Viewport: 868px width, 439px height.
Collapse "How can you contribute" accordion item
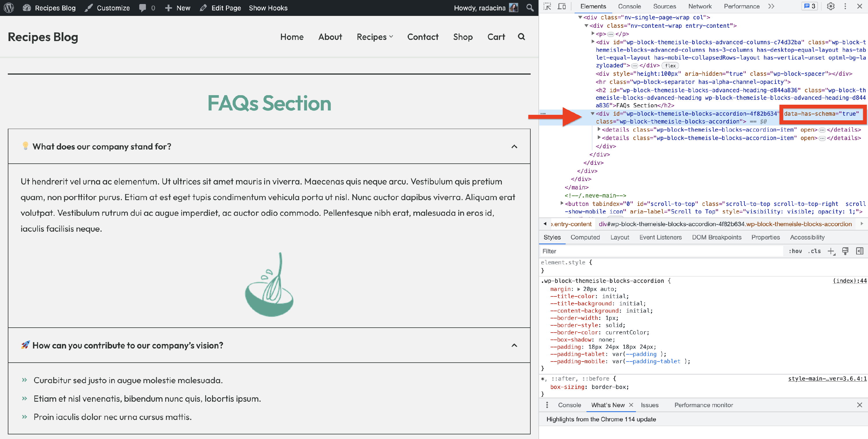coord(514,345)
